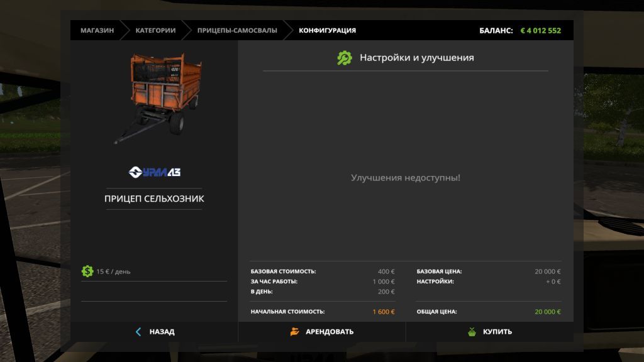Go to the Магазин breadcrumb
Screen dimensions: 644x362
point(97,30)
